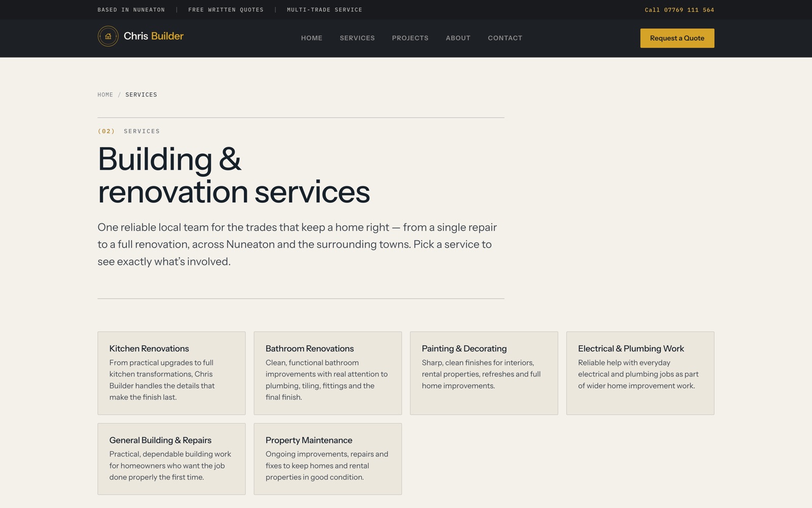
Task: Click the 'MULTI-TRADE SERVICE' top bar text
Action: tap(325, 10)
